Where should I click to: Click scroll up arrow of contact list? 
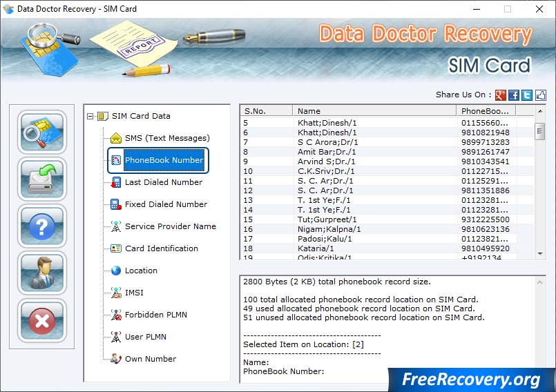(x=540, y=111)
